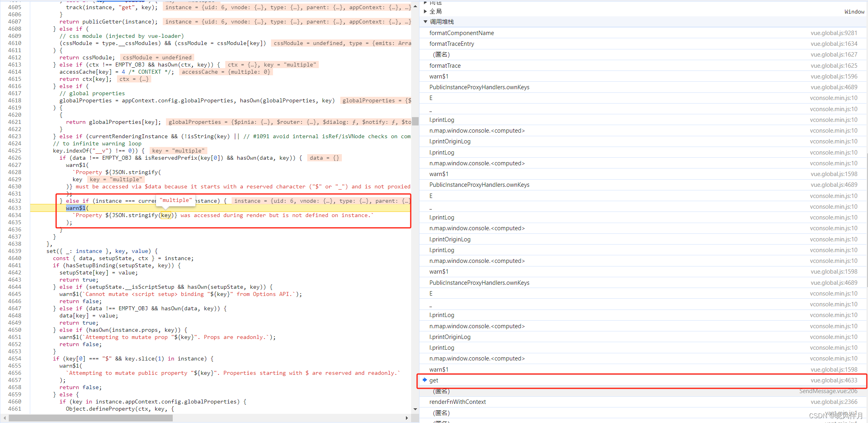Click highlighted warn$1( on paused line
The width and height of the screenshot is (868, 423).
(77, 208)
